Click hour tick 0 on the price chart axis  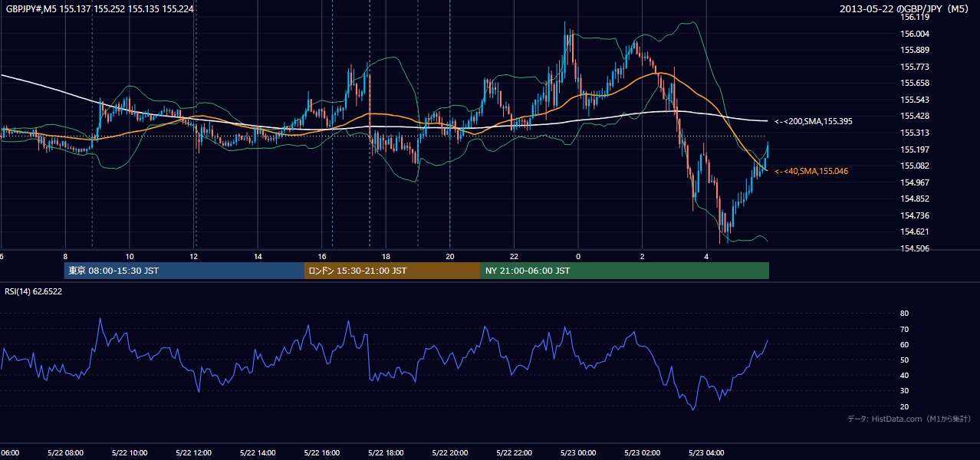(578, 256)
